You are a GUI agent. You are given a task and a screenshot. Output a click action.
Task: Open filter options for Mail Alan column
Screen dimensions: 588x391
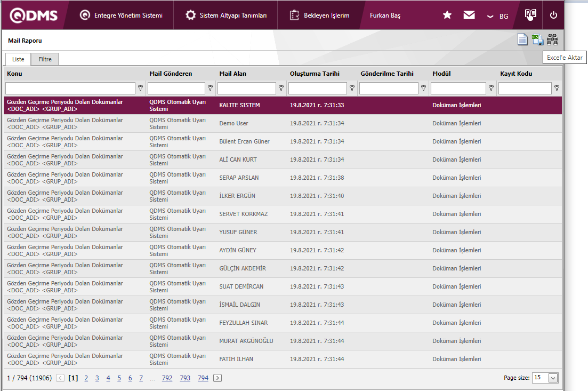pos(280,88)
